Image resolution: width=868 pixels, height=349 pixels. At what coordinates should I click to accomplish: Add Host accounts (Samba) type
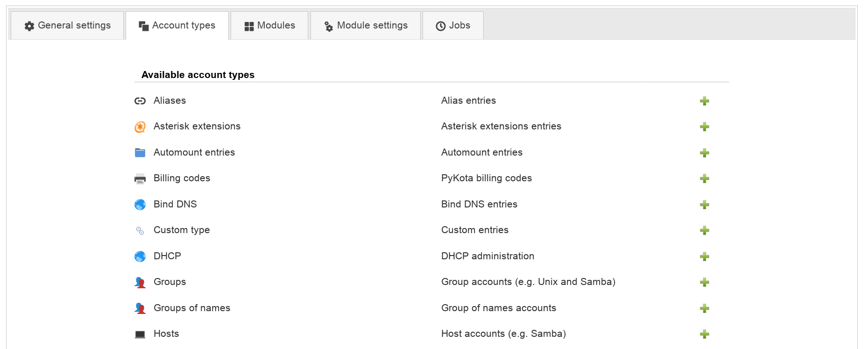[704, 334]
